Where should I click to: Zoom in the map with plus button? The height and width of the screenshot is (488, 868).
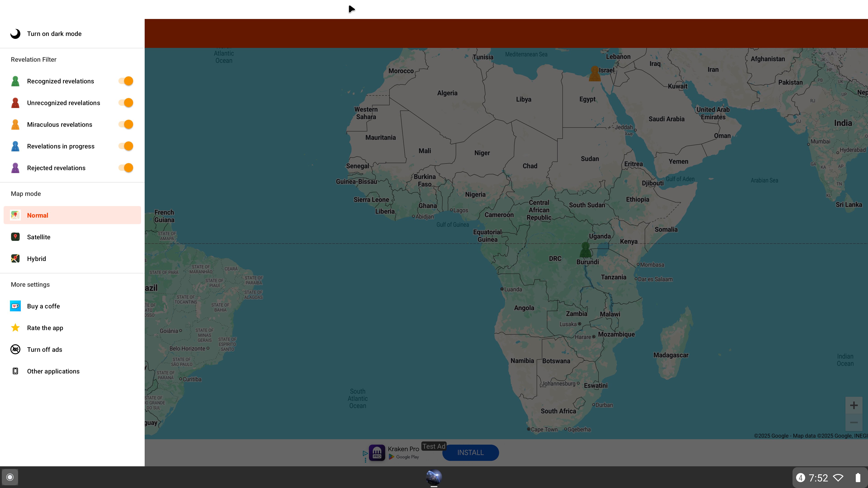coord(854,405)
